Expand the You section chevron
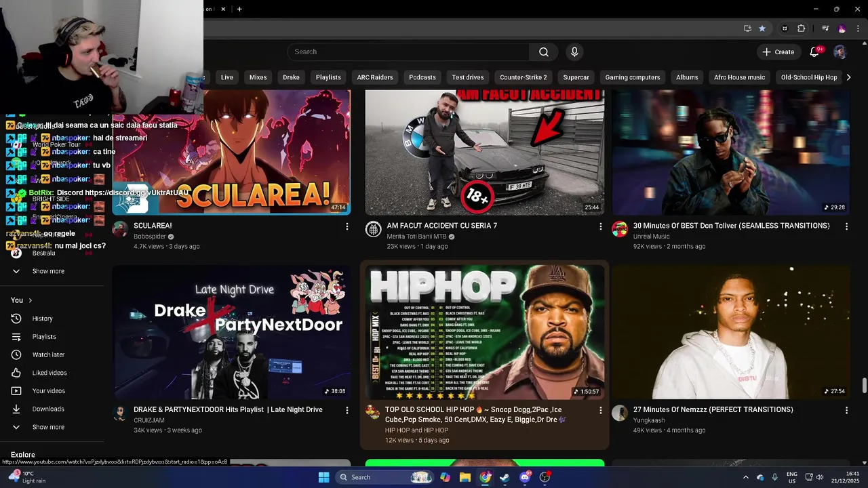 [x=30, y=300]
